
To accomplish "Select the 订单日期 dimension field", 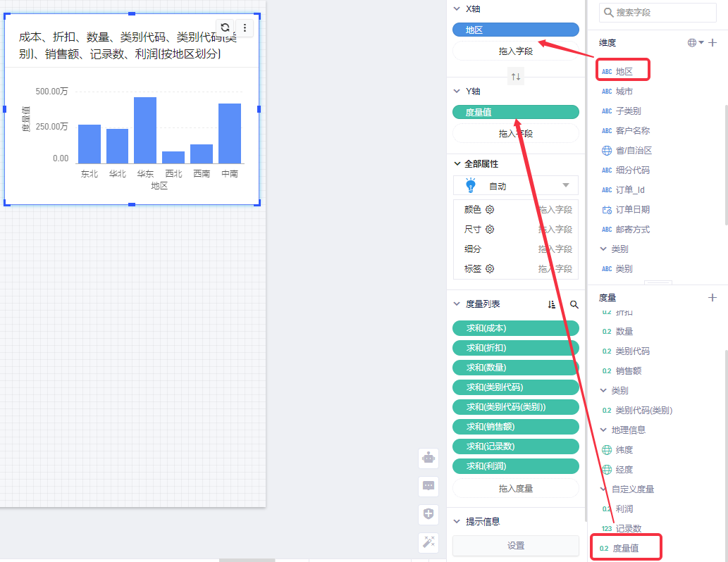I will click(632, 209).
